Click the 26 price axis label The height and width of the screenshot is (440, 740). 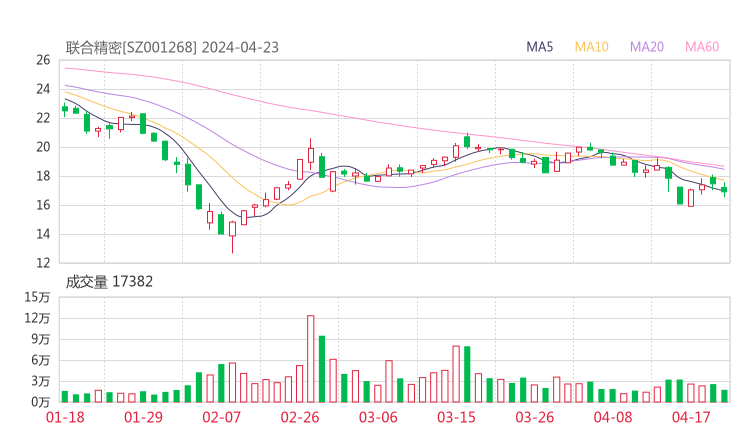pyautogui.click(x=43, y=60)
